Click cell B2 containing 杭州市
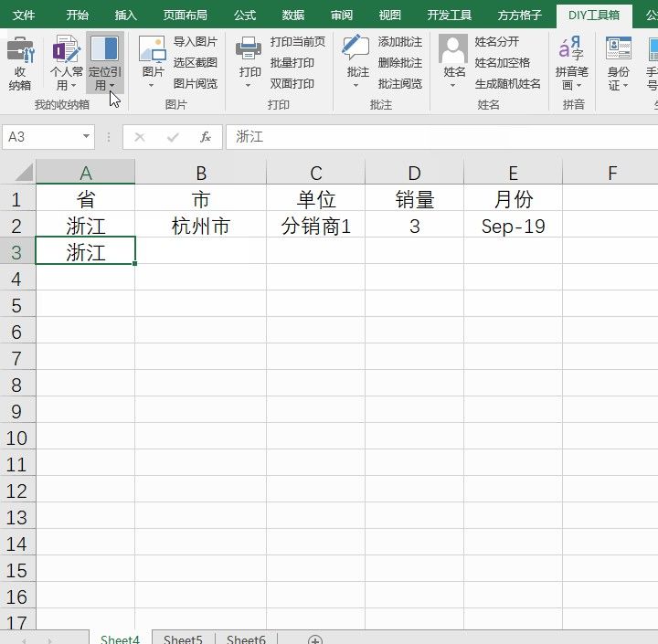The width and height of the screenshot is (658, 644). coord(200,226)
